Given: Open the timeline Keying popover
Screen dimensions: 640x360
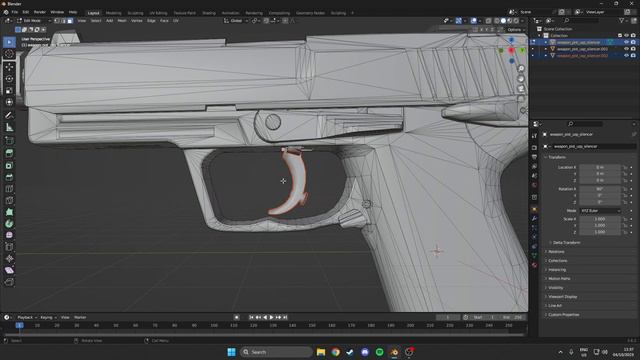Looking at the screenshot, I should (x=48, y=317).
